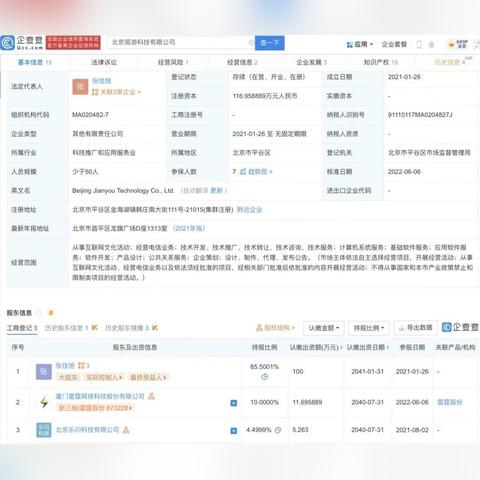Open the Qcc.com logo home link
The image size is (480, 480).
(22, 43)
